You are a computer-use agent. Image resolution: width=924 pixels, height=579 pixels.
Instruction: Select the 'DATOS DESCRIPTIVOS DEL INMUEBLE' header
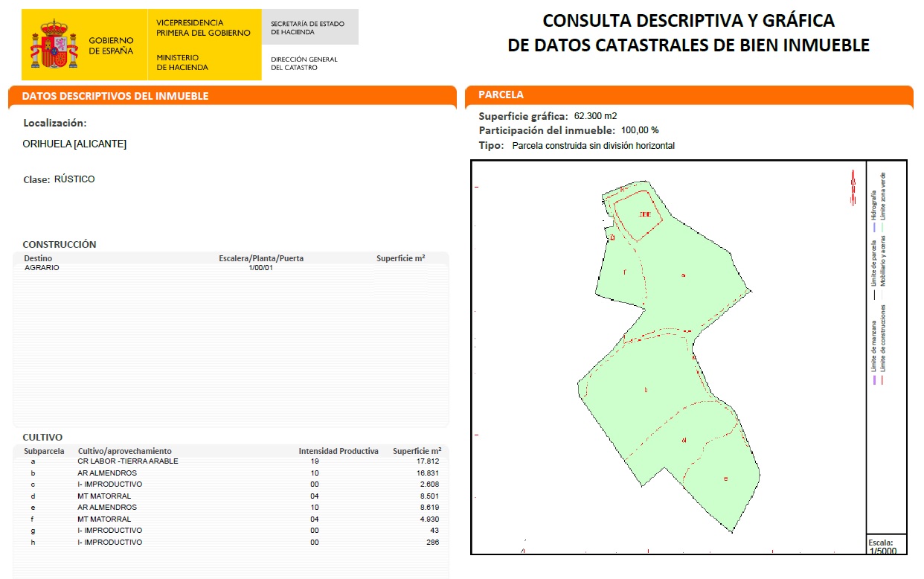(x=115, y=96)
